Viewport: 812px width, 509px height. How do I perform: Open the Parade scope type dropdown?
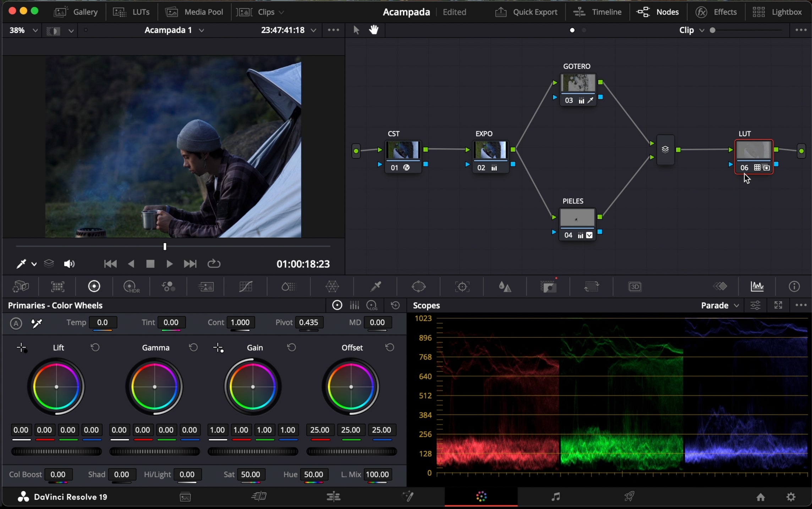(720, 305)
